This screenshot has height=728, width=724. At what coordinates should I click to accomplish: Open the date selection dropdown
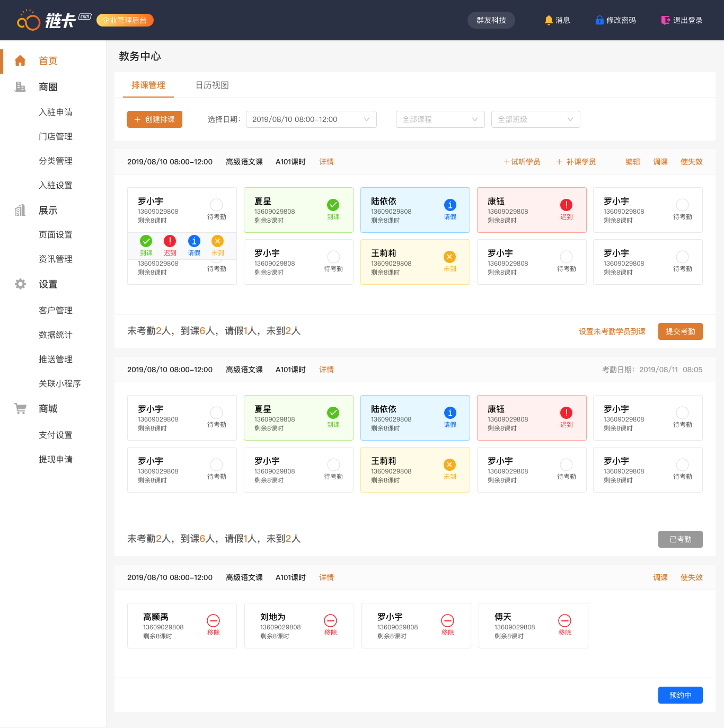[x=311, y=119]
